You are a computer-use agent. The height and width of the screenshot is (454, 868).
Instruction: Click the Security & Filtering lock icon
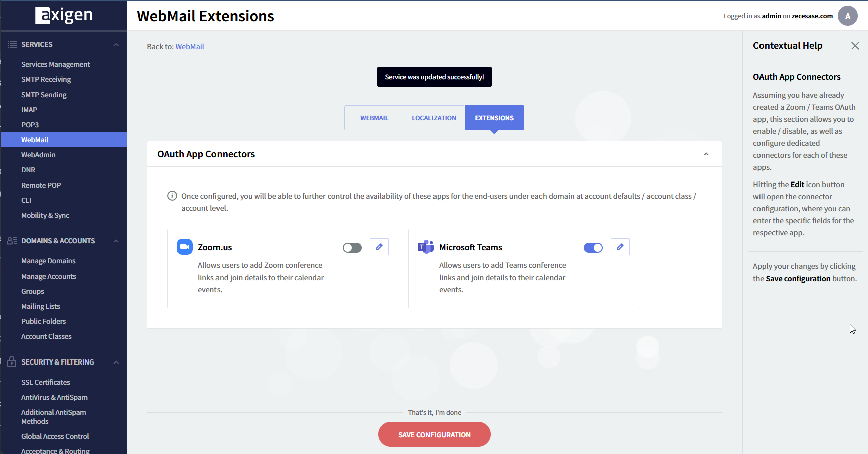pyautogui.click(x=12, y=361)
